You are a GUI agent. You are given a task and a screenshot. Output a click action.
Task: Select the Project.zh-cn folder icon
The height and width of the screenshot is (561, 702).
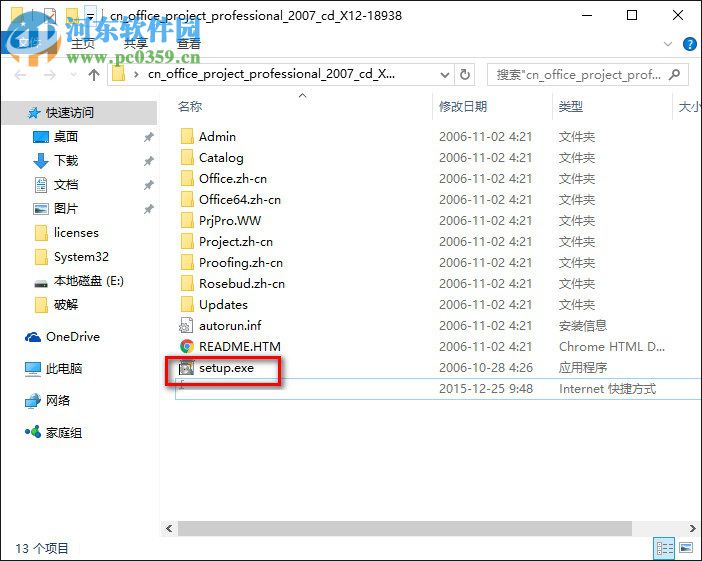click(x=187, y=242)
